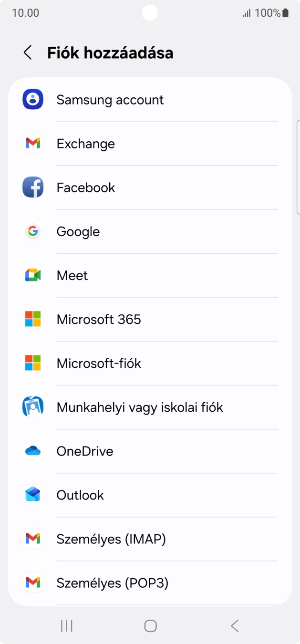Screen dimensions: 300x644
Task: Tap the Exchange envelope icon
Action: point(32,144)
